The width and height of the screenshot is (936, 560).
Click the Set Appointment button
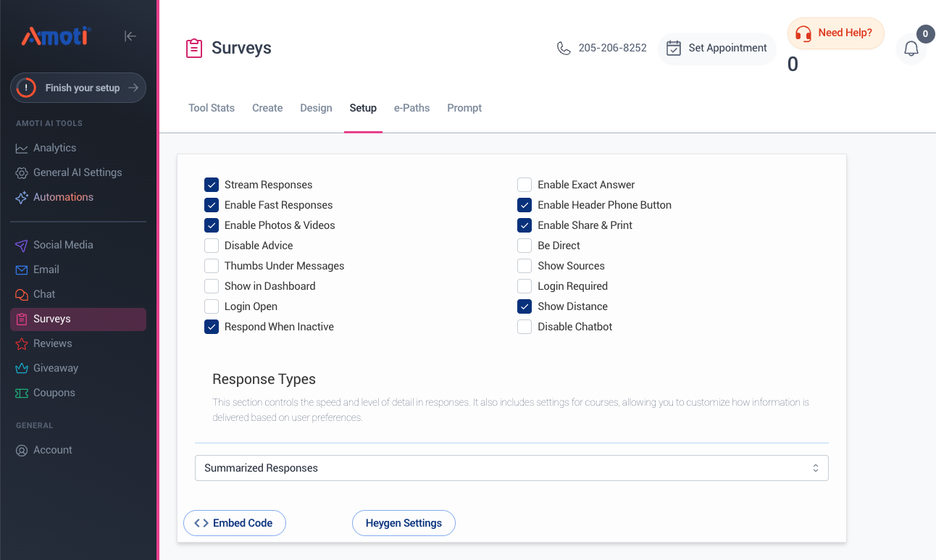(x=716, y=49)
